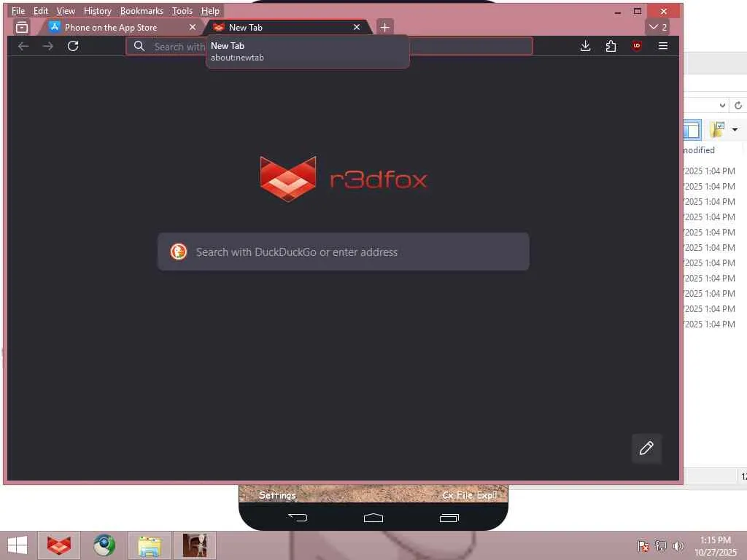Open the File menu
Screen dimensions: 747x560
[18, 10]
